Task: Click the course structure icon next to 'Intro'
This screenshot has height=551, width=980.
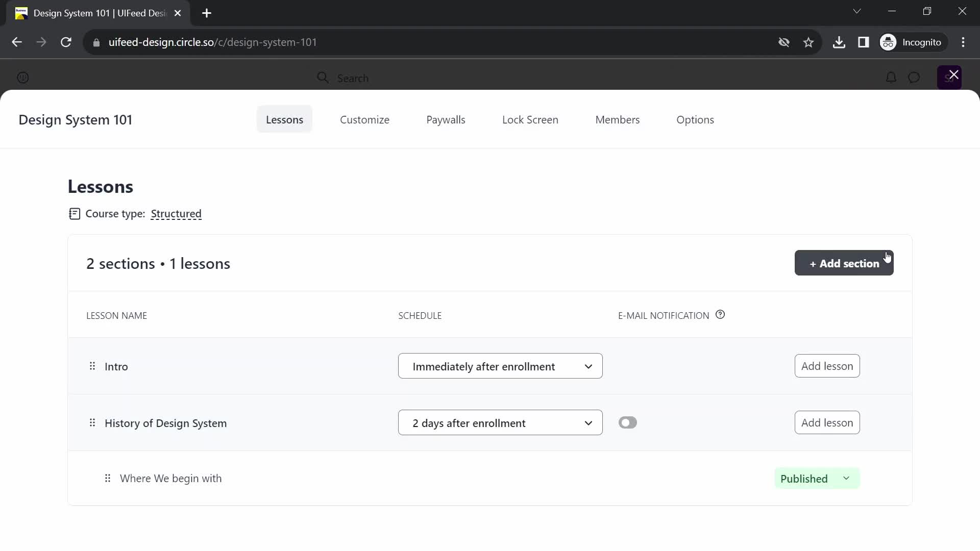Action: (x=91, y=366)
